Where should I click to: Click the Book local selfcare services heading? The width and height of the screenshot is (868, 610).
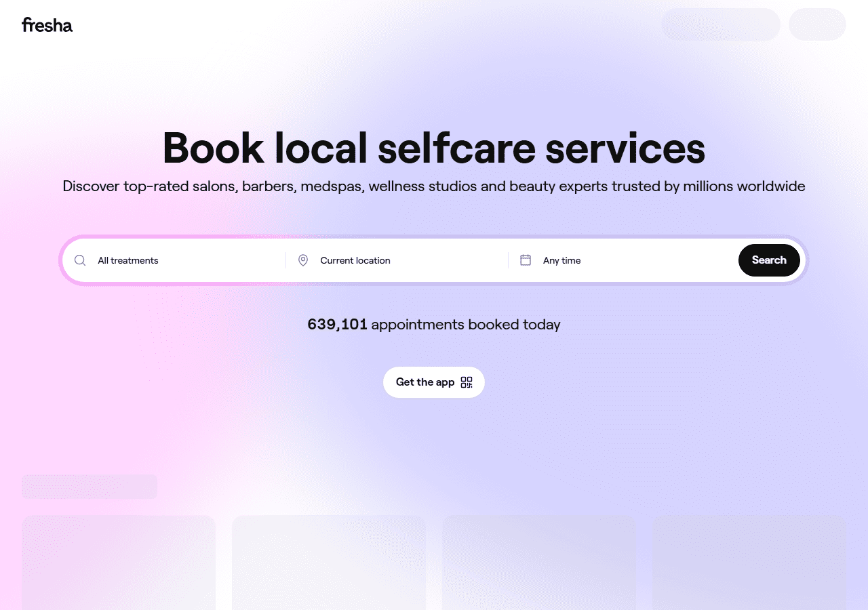[x=434, y=148]
